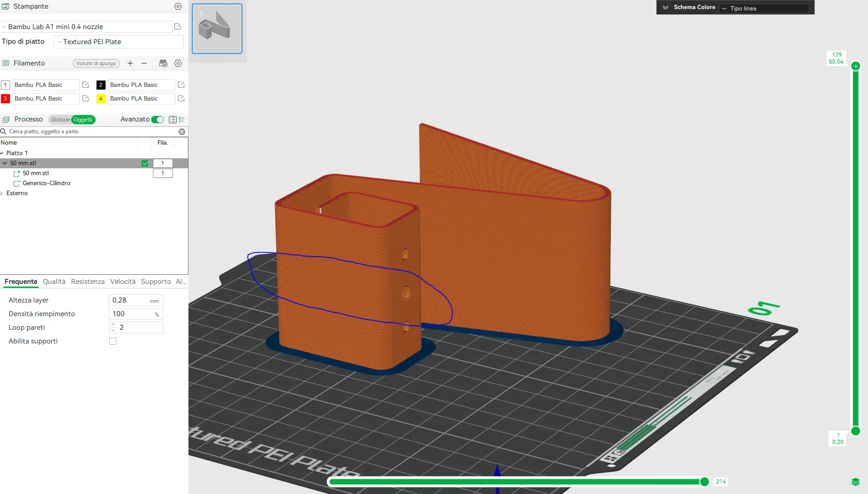
Task: Increase Loop pareti with up arrow
Action: (113, 325)
